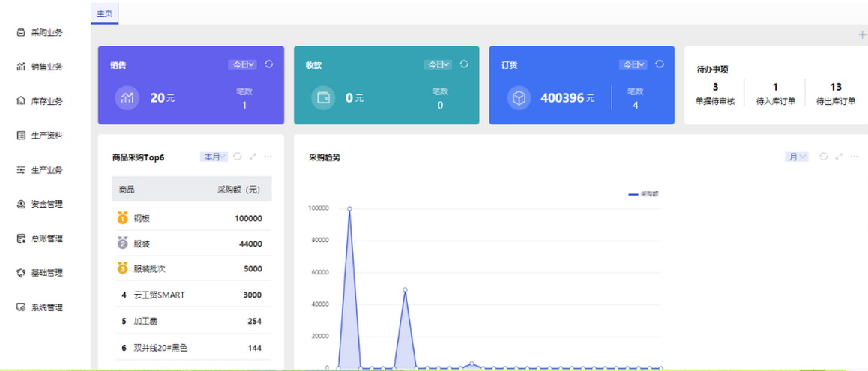Refresh the 收款 card data

pyautogui.click(x=465, y=64)
